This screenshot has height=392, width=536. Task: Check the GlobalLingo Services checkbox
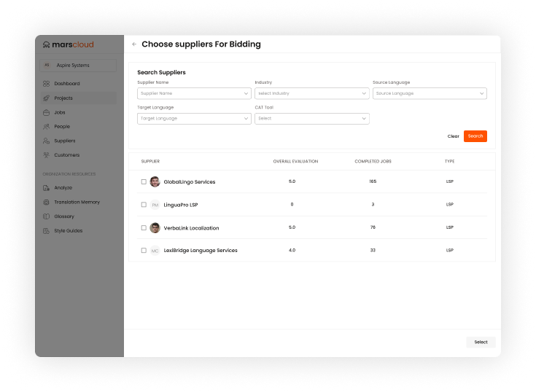(144, 181)
